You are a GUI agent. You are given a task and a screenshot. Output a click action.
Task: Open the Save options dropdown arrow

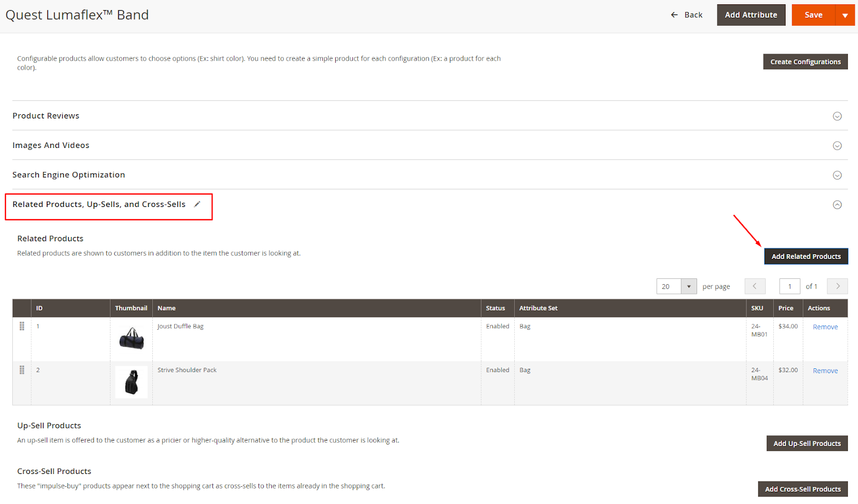(845, 15)
